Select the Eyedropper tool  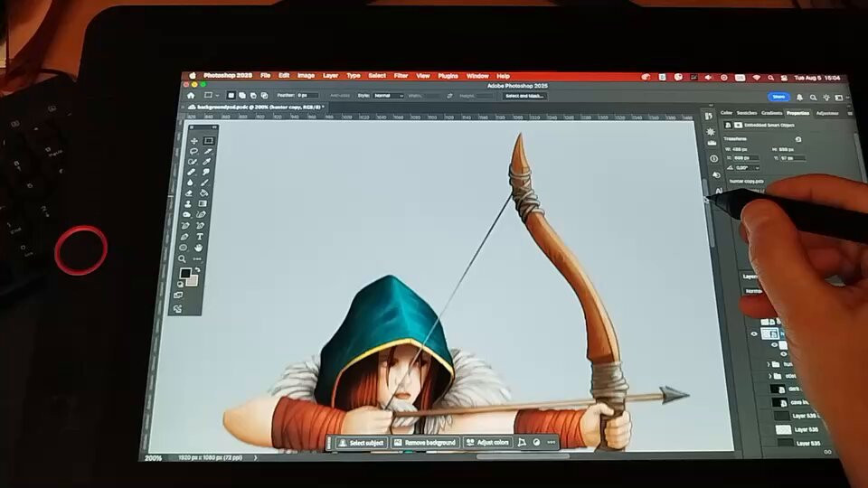click(206, 162)
